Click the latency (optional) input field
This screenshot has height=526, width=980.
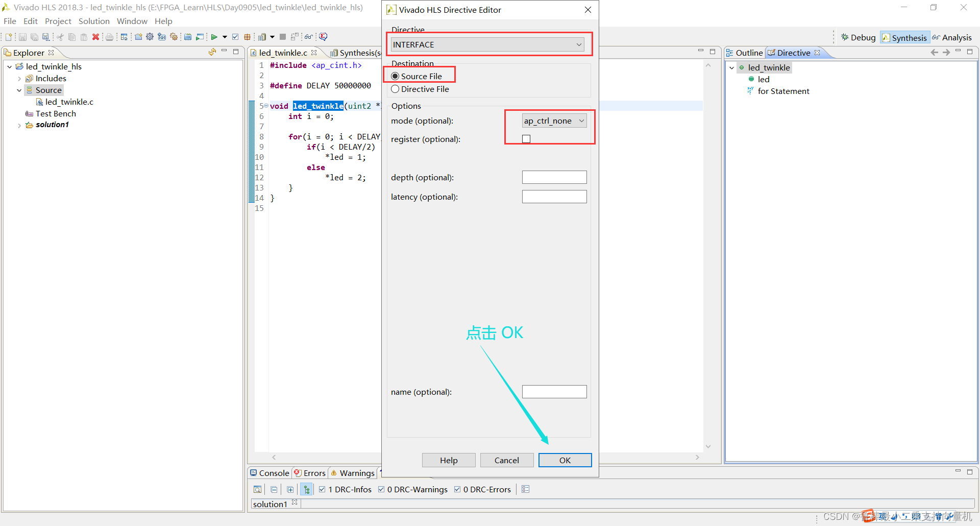tap(554, 197)
